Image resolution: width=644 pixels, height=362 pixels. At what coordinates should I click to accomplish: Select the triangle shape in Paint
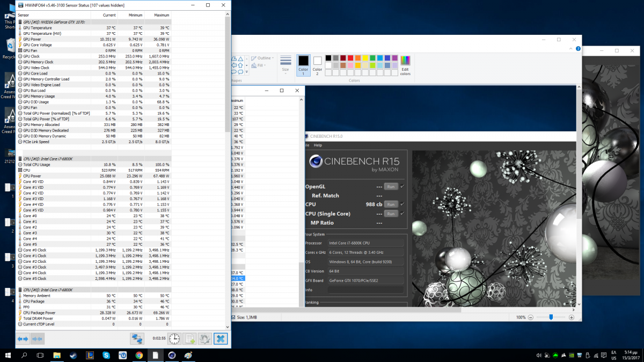pyautogui.click(x=240, y=58)
